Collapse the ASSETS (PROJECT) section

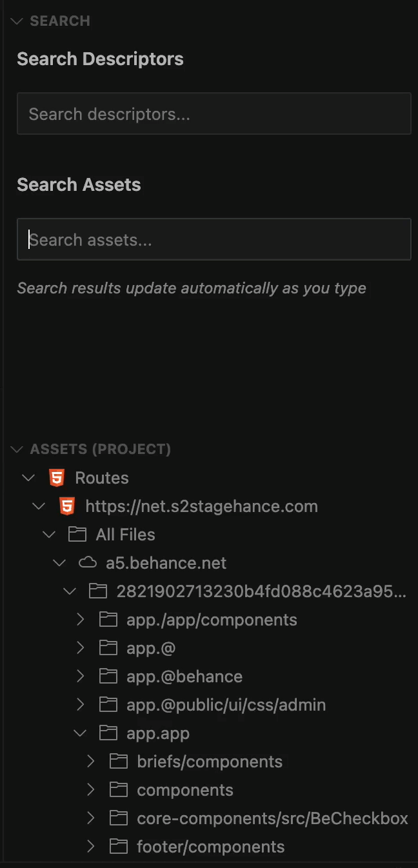point(17,449)
